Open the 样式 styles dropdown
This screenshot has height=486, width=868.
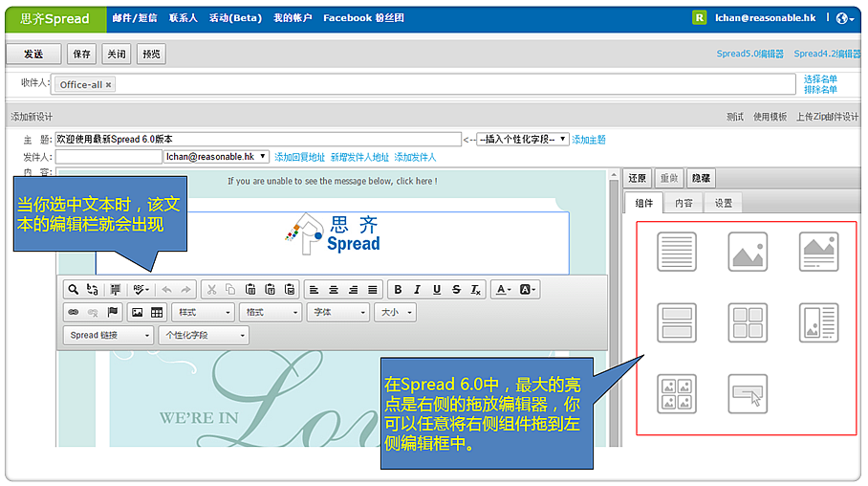click(204, 313)
